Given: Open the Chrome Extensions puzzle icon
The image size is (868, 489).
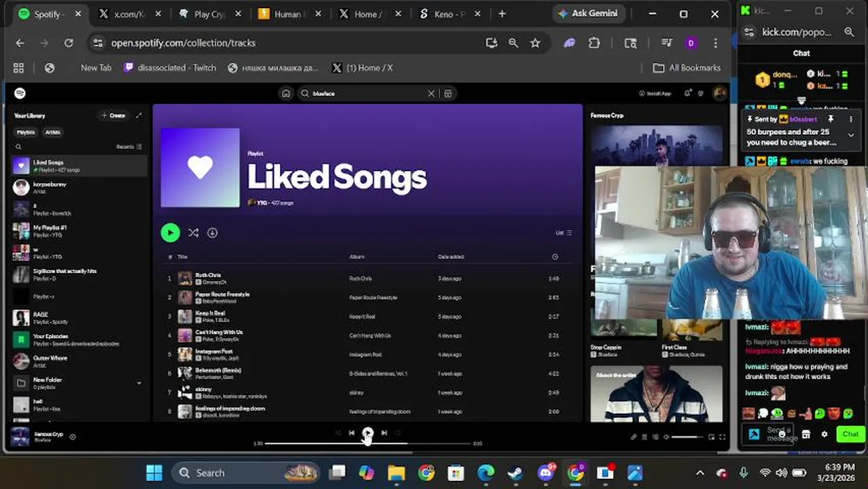Looking at the screenshot, I should point(594,43).
